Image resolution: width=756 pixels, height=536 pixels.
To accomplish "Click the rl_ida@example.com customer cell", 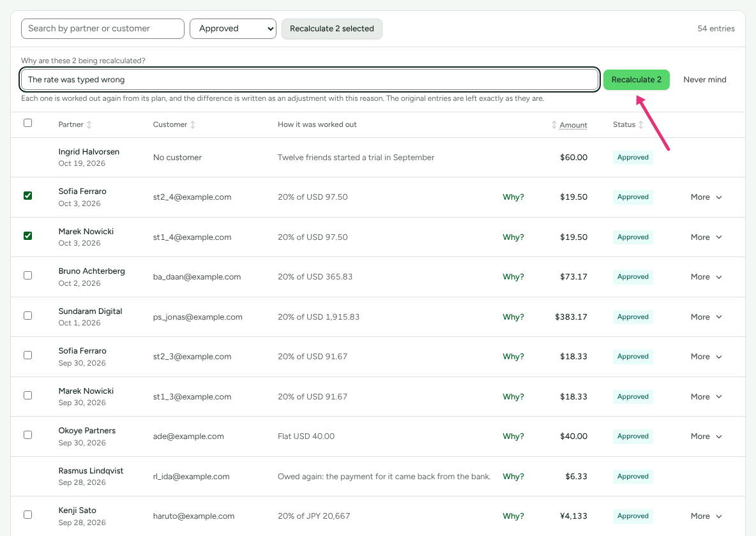I will click(x=192, y=476).
